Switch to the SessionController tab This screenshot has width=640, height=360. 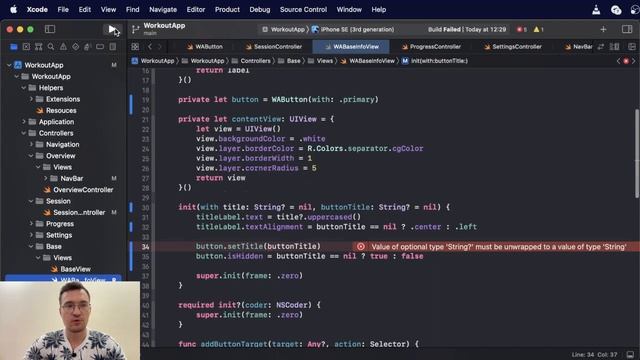(274, 47)
